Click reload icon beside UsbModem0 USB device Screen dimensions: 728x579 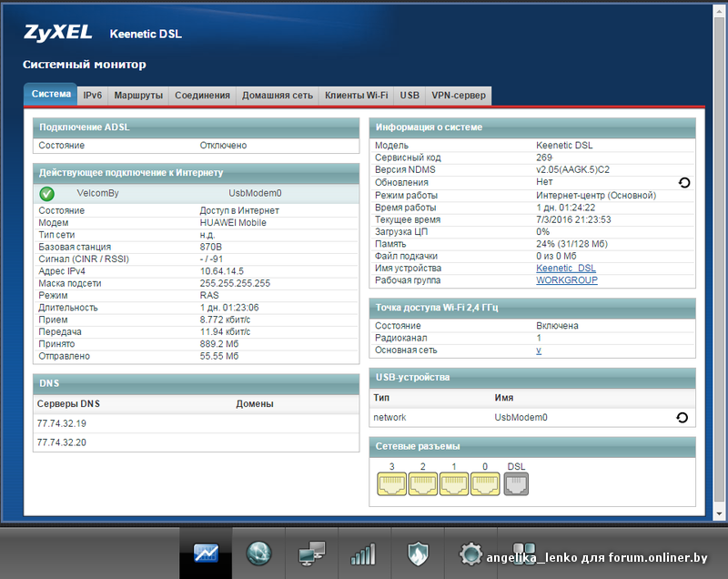click(x=681, y=418)
